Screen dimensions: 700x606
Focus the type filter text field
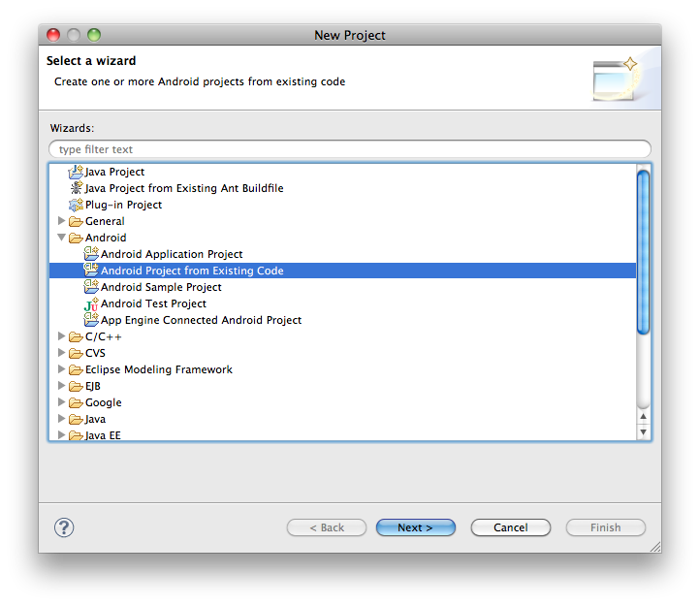click(350, 149)
